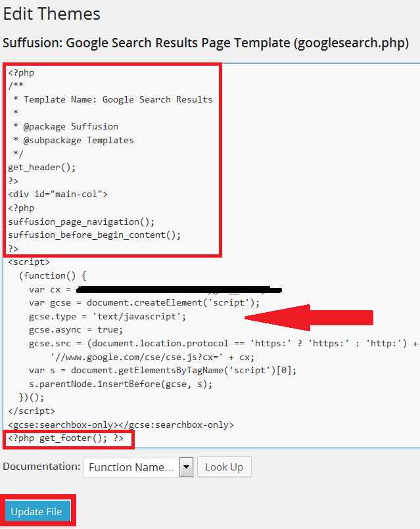This screenshot has height=529, width=420.
Task: Click the 'var s = document.getElementsByTagName' line
Action: coord(162,371)
